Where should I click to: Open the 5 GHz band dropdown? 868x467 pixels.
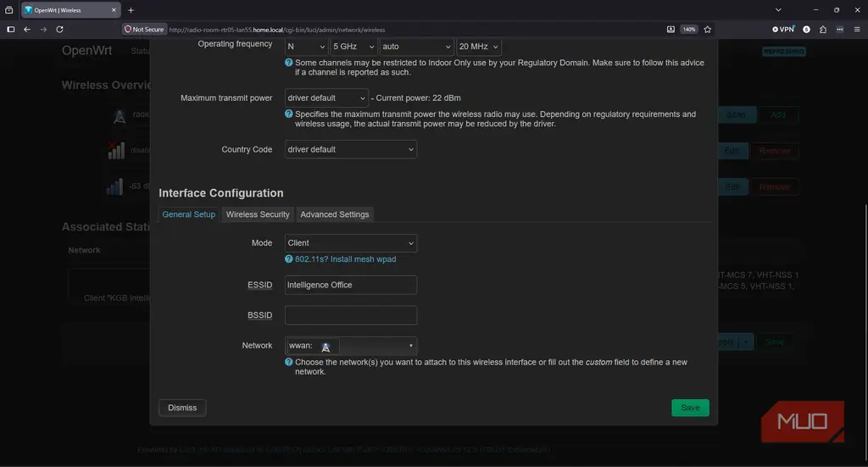tap(353, 47)
